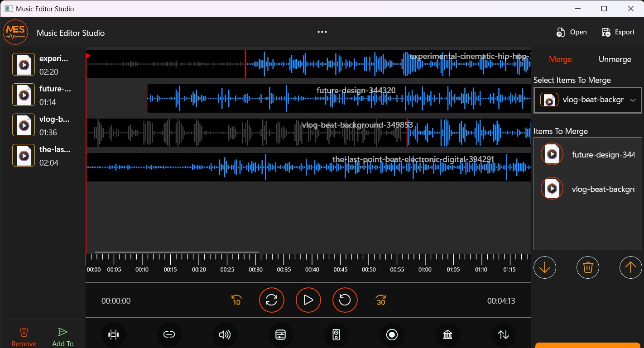Expand the three-dots menu at top center
This screenshot has height=348, width=644.
coord(322,32)
